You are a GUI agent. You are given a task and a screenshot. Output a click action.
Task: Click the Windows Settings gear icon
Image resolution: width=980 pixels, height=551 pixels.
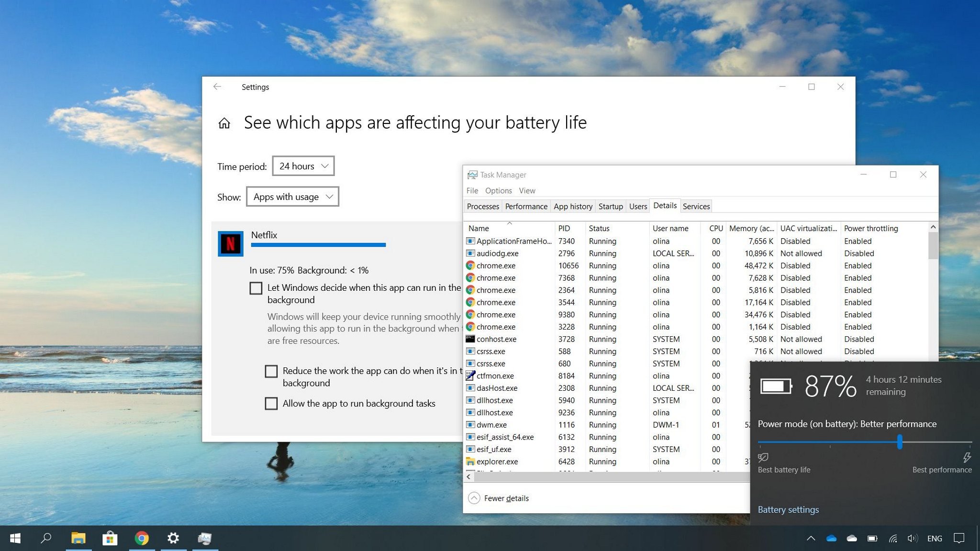pos(173,538)
